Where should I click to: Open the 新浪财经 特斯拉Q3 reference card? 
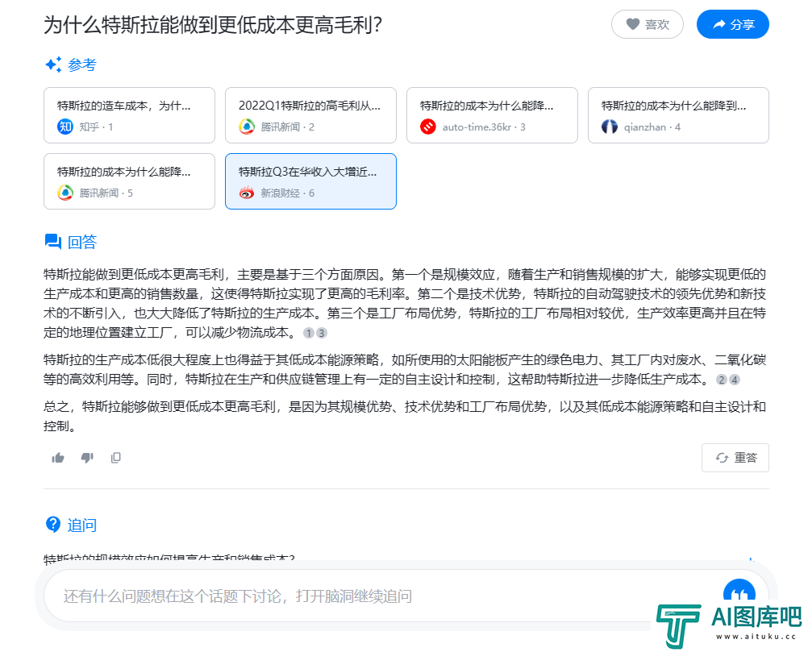310,181
